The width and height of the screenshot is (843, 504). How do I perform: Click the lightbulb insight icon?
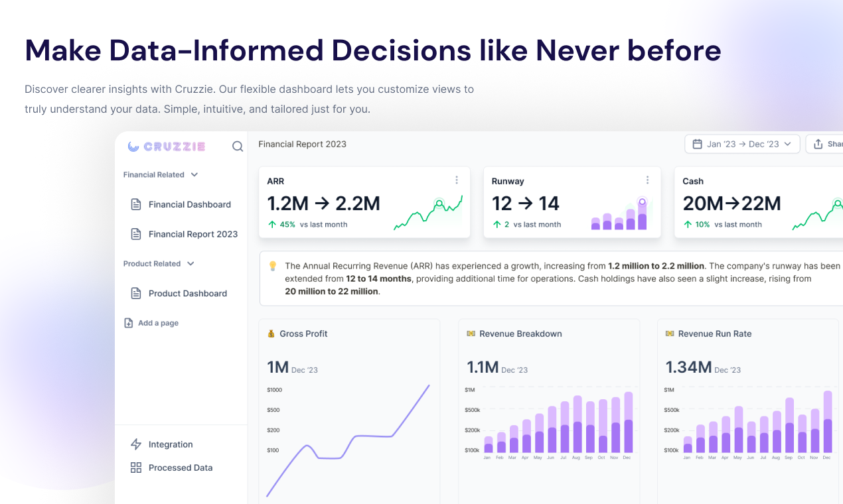272,266
